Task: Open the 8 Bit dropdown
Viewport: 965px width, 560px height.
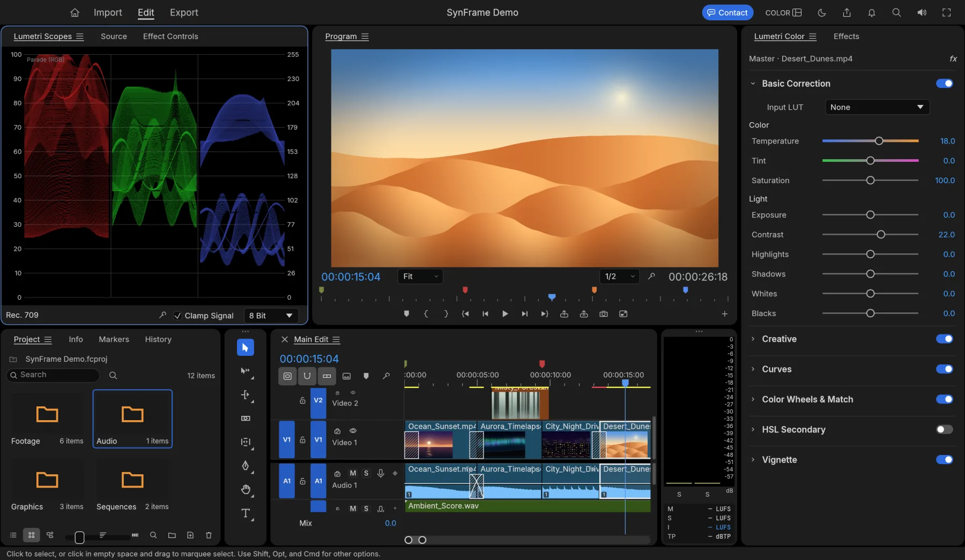Action: pyautogui.click(x=271, y=316)
